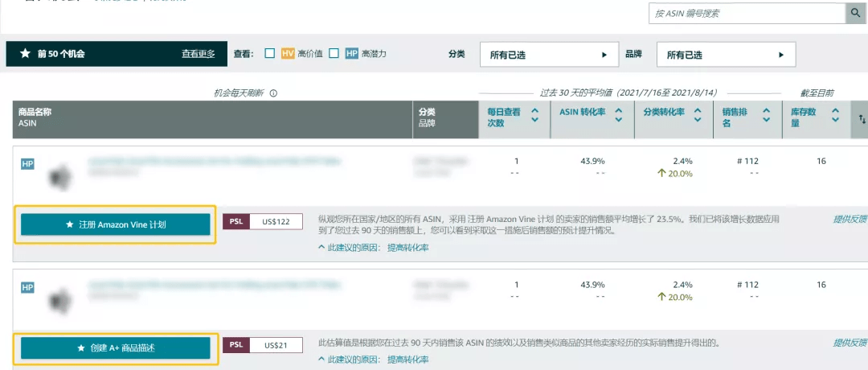Open the 品牌 dropdown

[726, 55]
